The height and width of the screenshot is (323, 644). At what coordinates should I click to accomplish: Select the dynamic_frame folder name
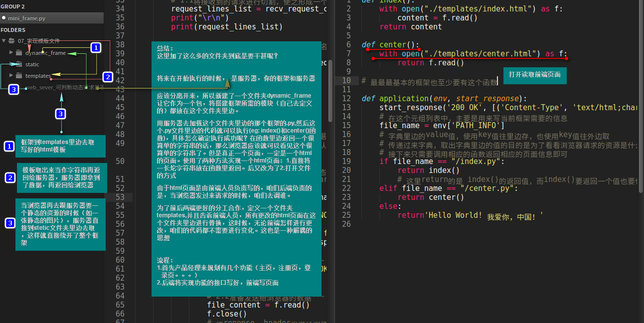point(45,52)
